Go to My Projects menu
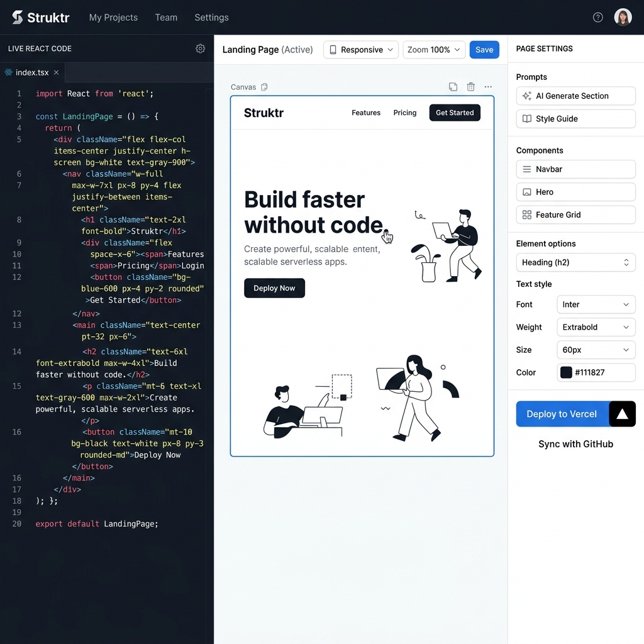 tap(113, 17)
